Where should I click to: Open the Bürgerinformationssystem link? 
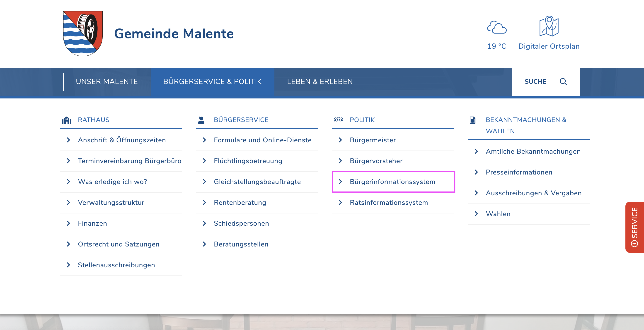[392, 182]
